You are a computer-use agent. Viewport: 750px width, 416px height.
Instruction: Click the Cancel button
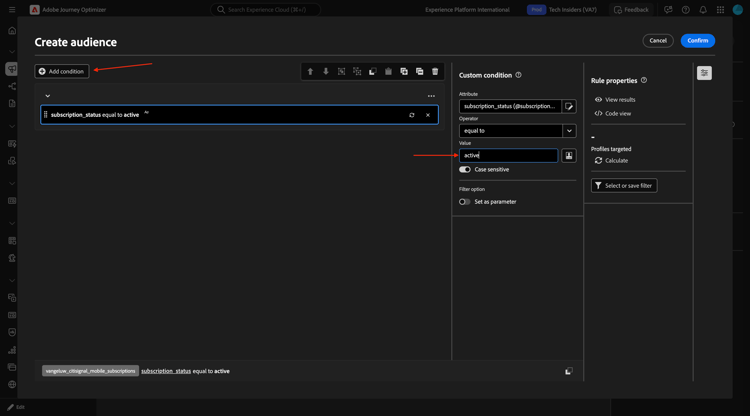(x=658, y=41)
